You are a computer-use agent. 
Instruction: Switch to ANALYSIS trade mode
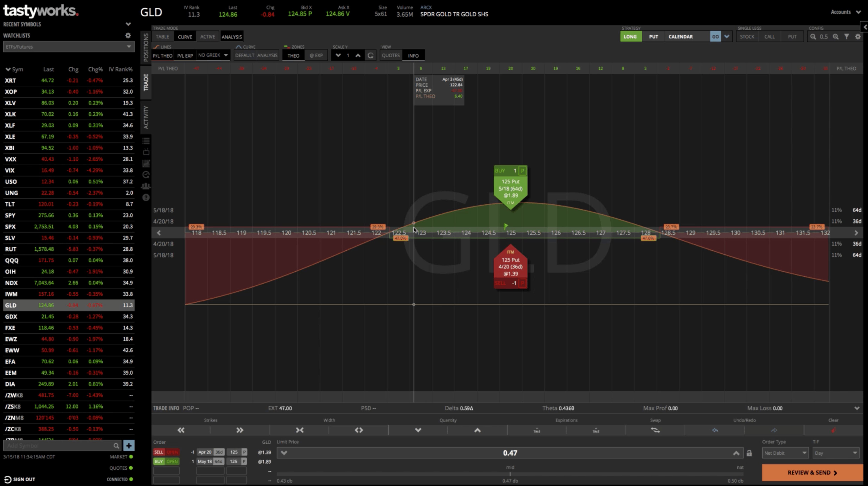click(x=232, y=37)
